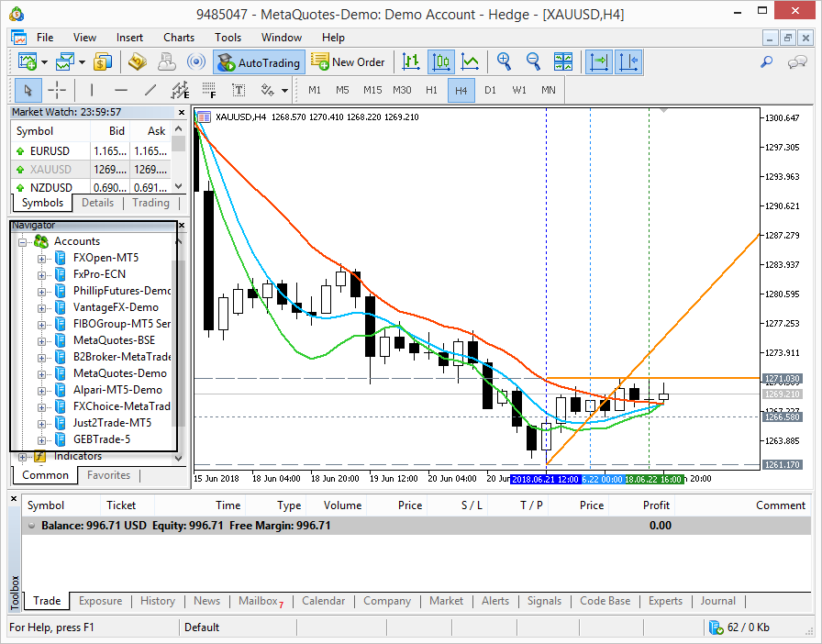
Task: Expand the FXOpen-MT5 account node
Action: click(41, 259)
